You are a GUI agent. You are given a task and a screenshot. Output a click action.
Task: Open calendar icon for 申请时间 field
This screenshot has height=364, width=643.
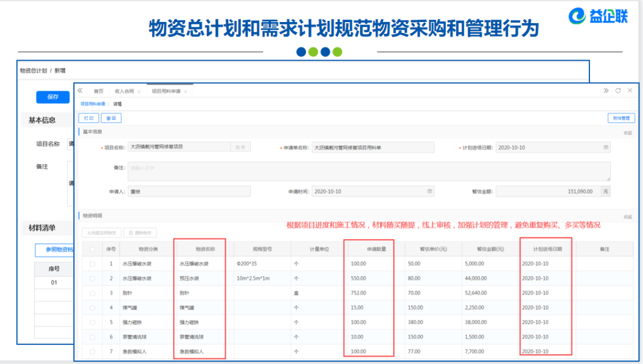(429, 191)
